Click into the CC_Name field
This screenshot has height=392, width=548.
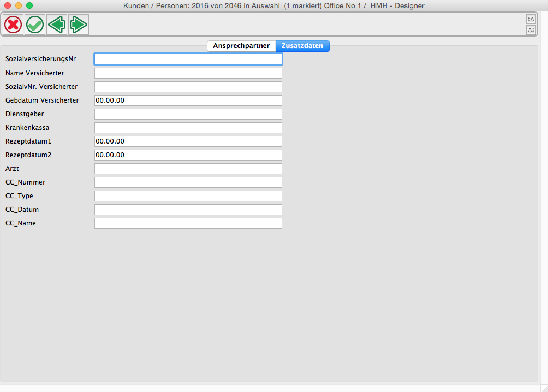click(188, 223)
